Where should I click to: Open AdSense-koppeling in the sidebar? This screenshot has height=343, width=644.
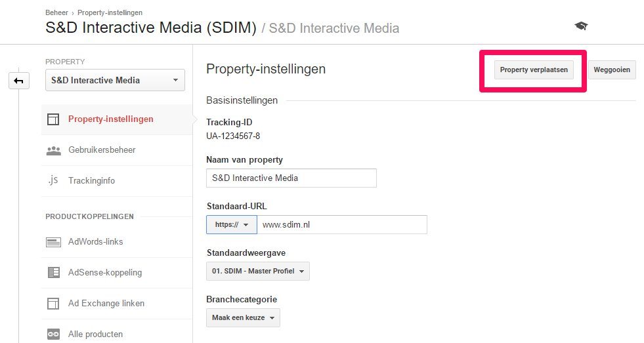coord(117,272)
